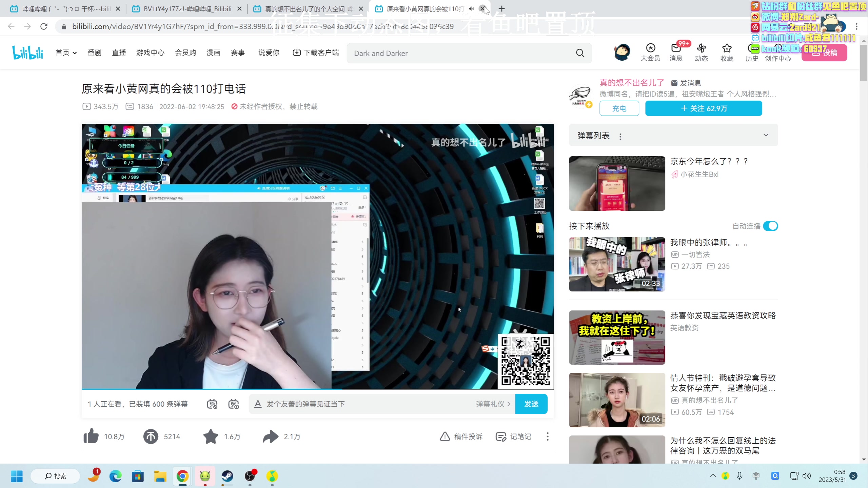Expand the 弹幕列表 panel chevron
The height and width of the screenshot is (488, 868).
click(766, 135)
